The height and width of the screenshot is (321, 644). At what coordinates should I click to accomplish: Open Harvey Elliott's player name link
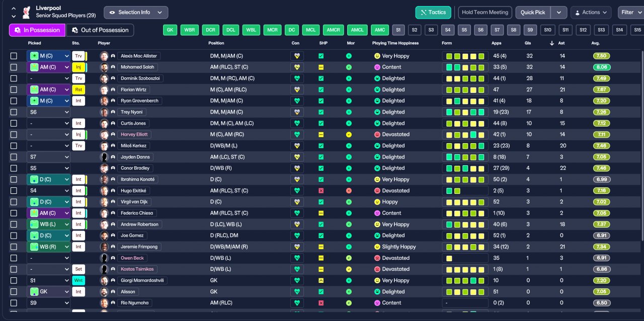pos(134,134)
